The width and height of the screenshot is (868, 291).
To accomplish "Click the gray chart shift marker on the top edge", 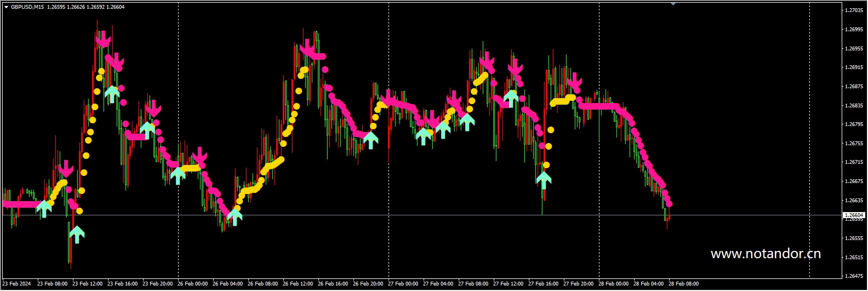I will pos(673,4).
